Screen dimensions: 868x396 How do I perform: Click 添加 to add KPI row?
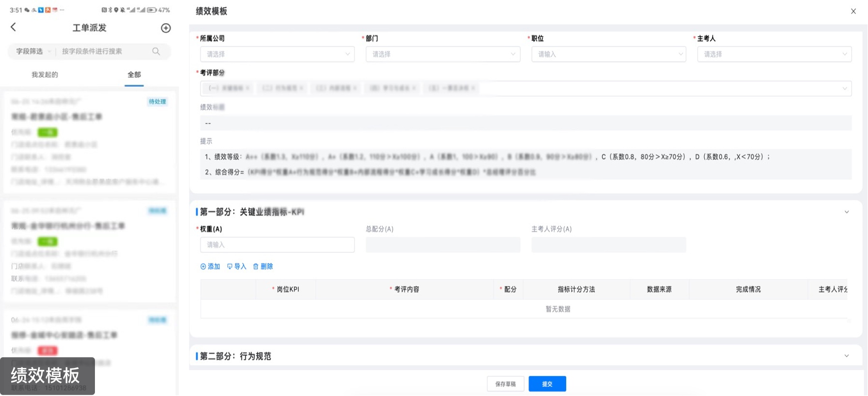210,267
